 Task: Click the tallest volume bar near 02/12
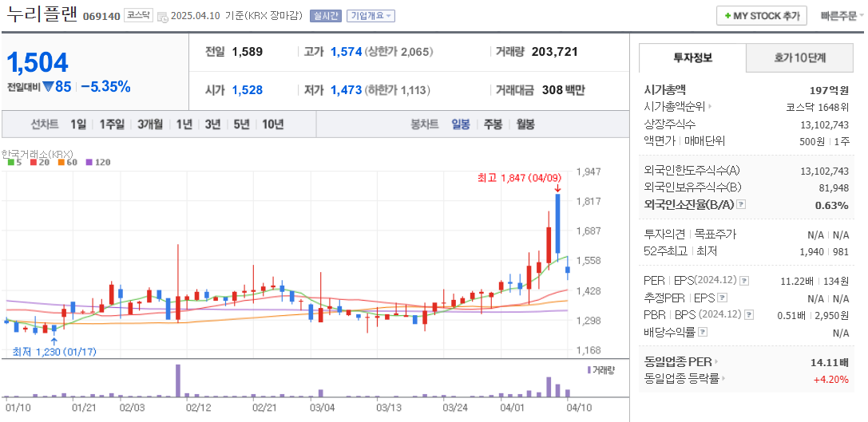[x=178, y=381]
